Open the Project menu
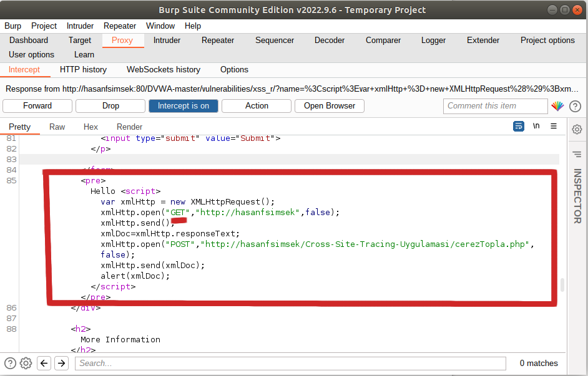 pos(44,26)
